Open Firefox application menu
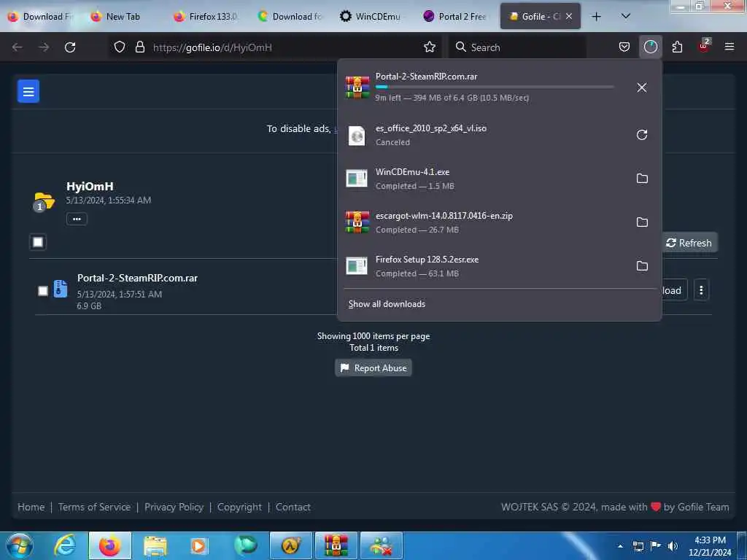This screenshot has width=747, height=560. click(729, 47)
